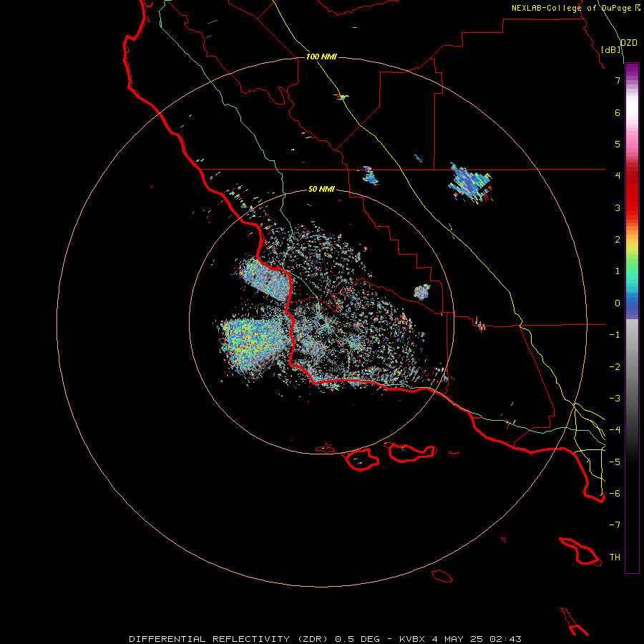Click the -1 tick on the color scale

[615, 335]
